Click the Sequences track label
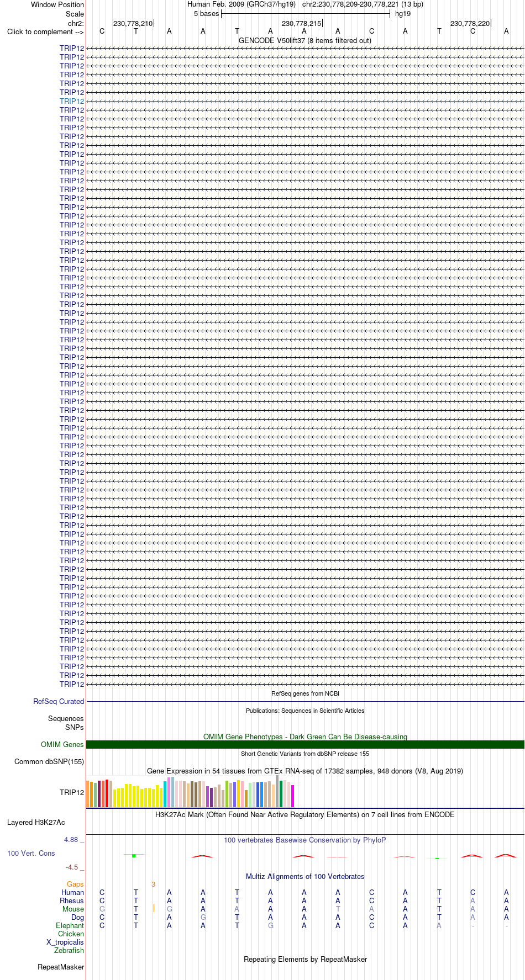Screen dimensions: 525x980 point(66,719)
